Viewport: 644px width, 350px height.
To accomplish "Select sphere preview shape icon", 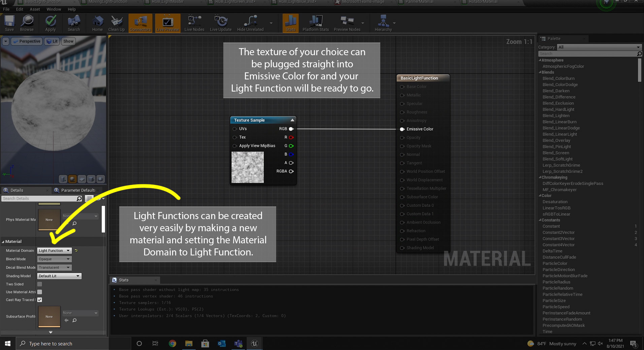I will click(x=72, y=179).
